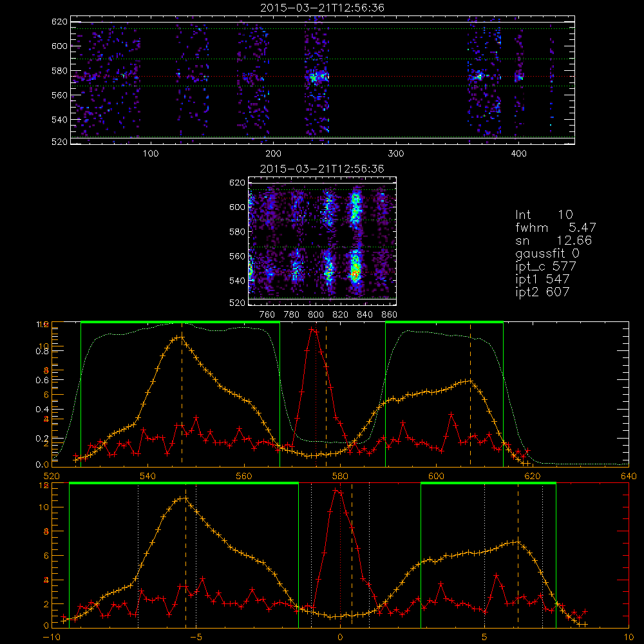The height and width of the screenshot is (644, 644).
Task: Click the 'ipt2 607' readout
Action: (542, 292)
